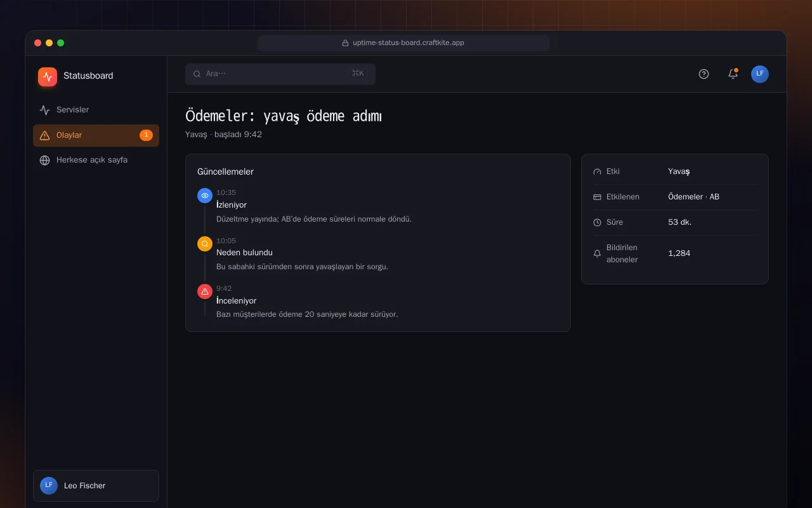812x508 pixels.
Task: Click the subtitle Yavaş · başladı 9:42
Action: (223, 135)
